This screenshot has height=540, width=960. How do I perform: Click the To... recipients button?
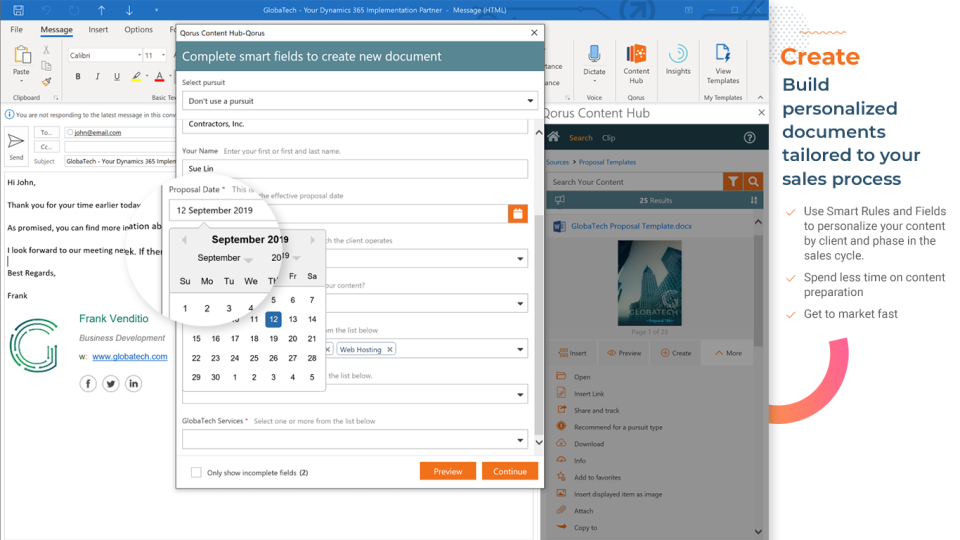47,132
